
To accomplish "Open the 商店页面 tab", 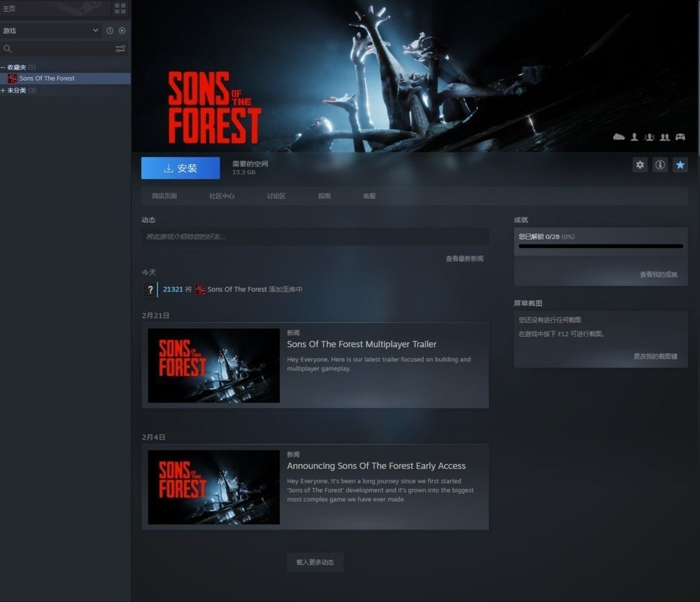I will click(164, 196).
